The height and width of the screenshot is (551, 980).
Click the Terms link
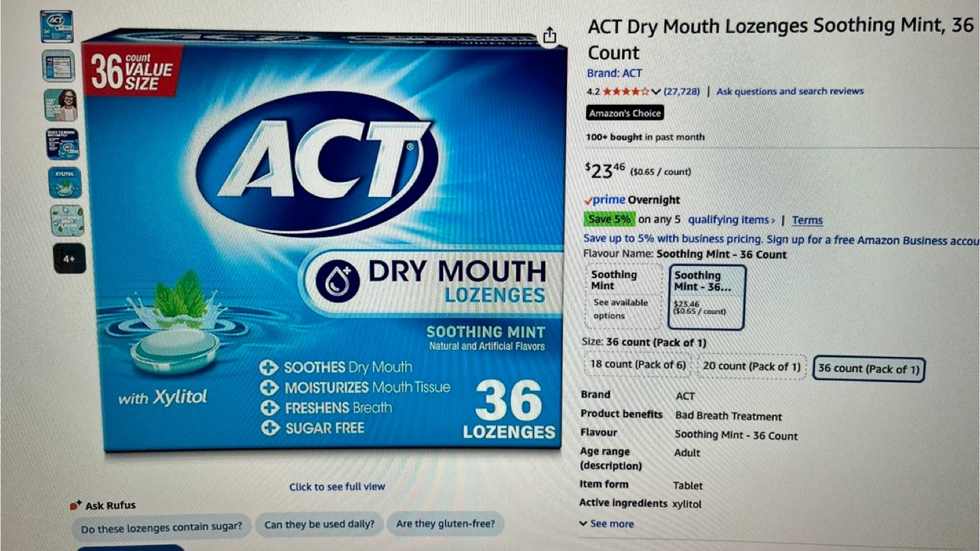(807, 220)
